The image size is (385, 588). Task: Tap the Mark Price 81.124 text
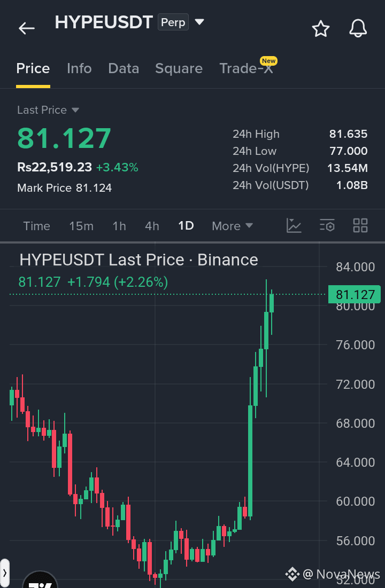click(x=65, y=188)
